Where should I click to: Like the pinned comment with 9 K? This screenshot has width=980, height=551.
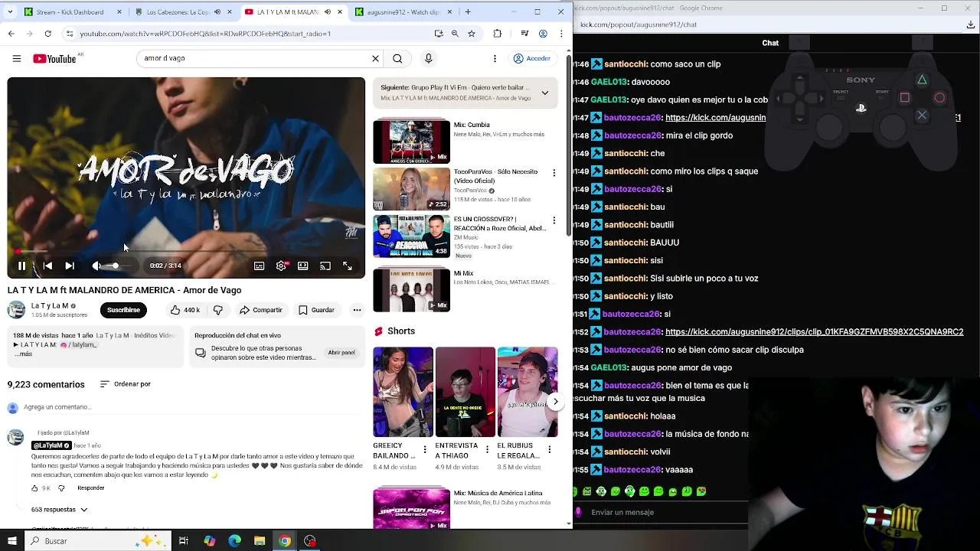tap(35, 487)
